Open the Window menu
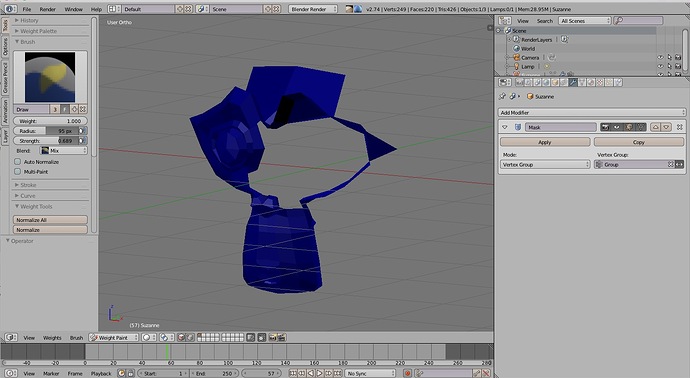 [73, 9]
